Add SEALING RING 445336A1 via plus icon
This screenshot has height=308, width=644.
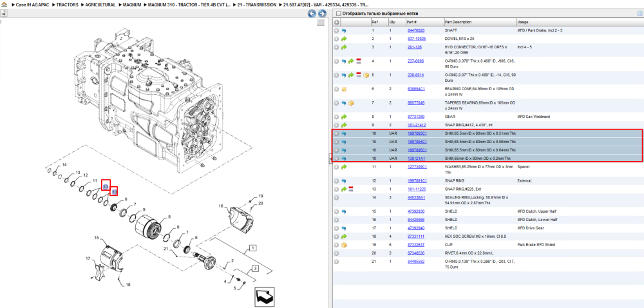click(336, 198)
